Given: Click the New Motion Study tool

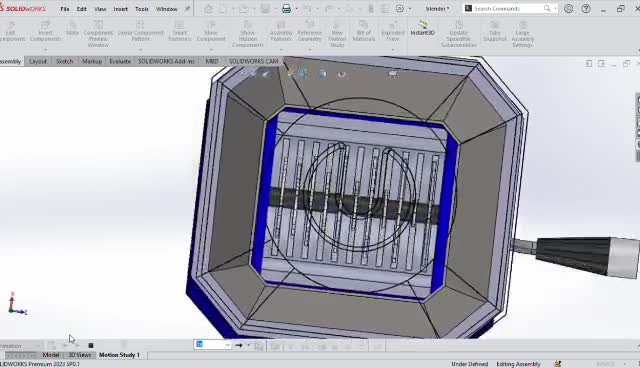Looking at the screenshot, I should click(337, 34).
